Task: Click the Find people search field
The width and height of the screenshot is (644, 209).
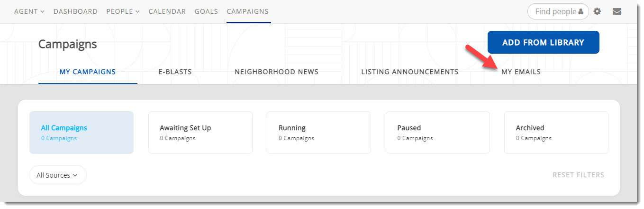Action: click(x=558, y=11)
